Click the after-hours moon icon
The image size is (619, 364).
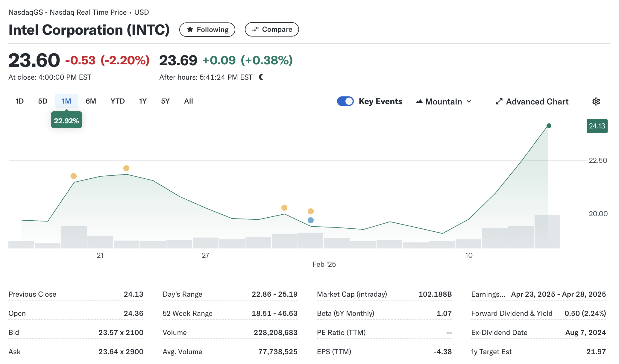tap(261, 77)
